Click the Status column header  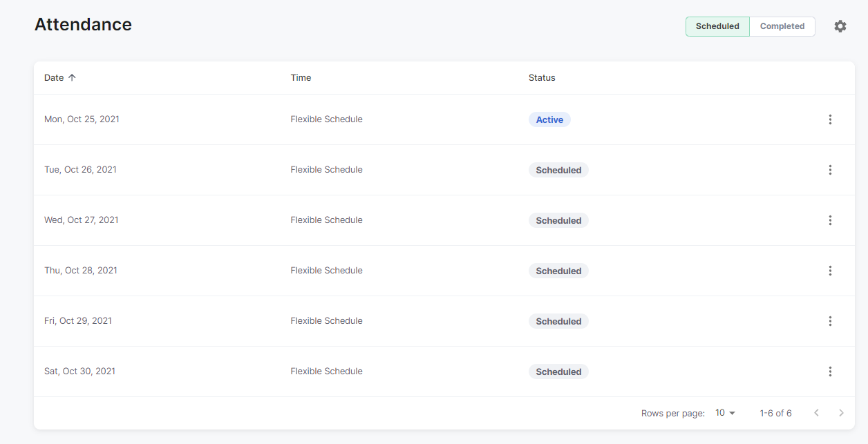tap(542, 77)
